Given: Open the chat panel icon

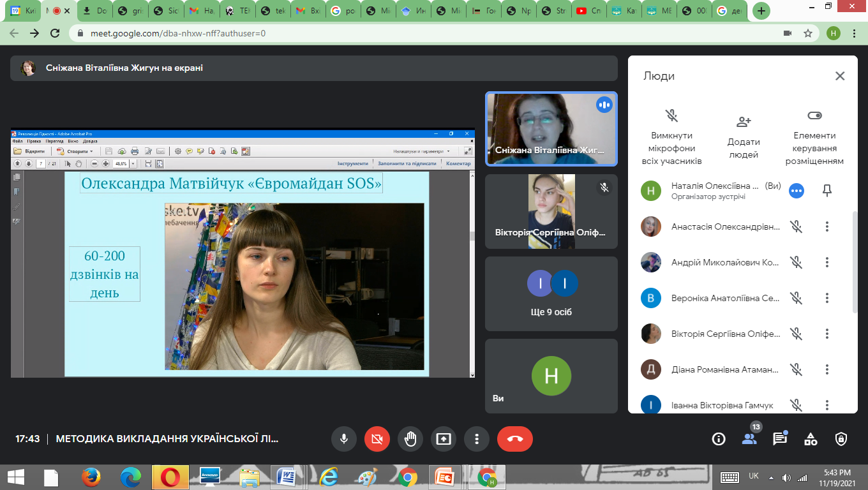Looking at the screenshot, I should [779, 439].
